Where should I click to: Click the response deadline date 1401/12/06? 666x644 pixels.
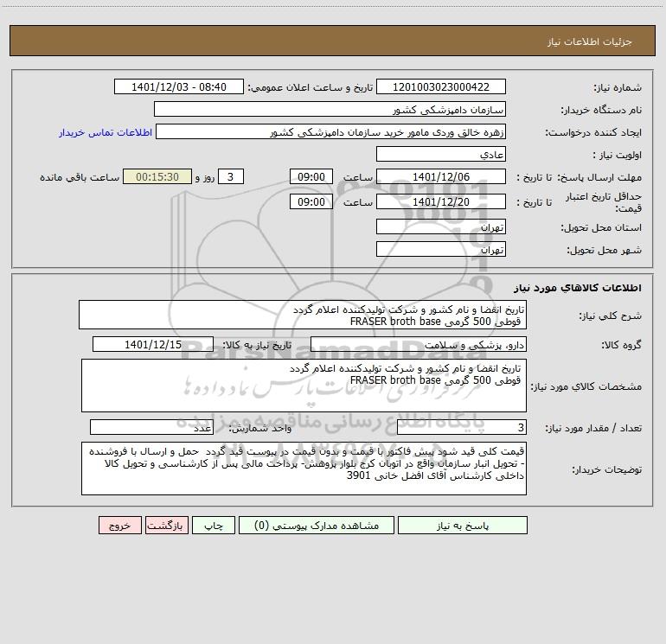click(x=441, y=176)
